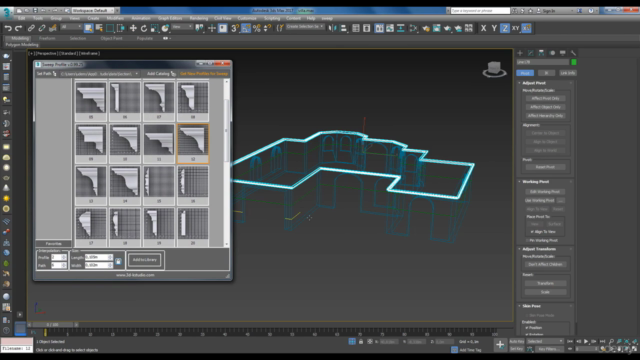Image resolution: width=640 pixels, height=360 pixels.
Task: Activate Select and Rotate tool
Action: pos(144,28)
